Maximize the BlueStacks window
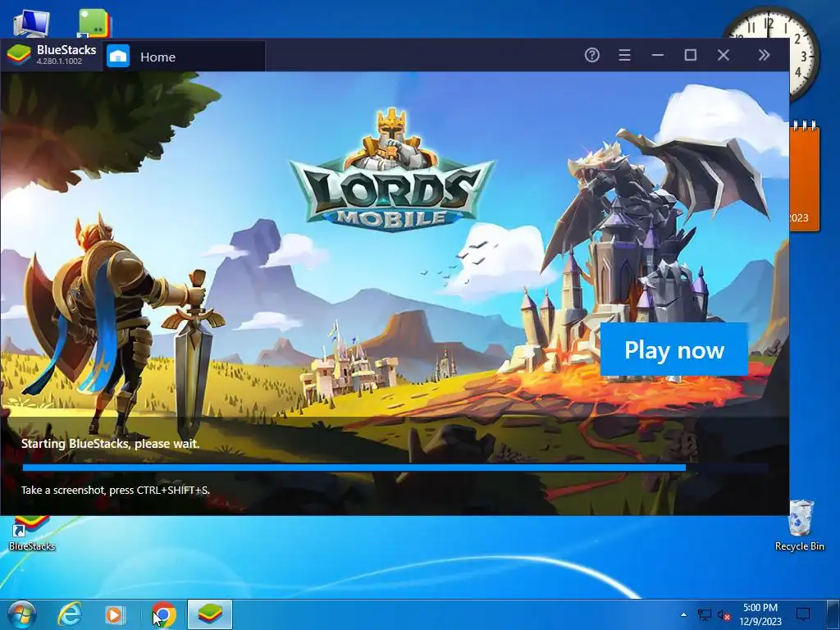This screenshot has width=840, height=630. click(x=691, y=55)
